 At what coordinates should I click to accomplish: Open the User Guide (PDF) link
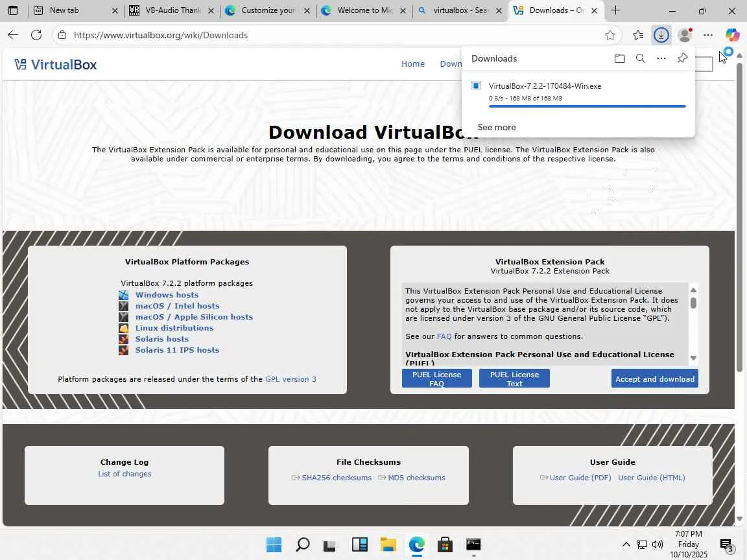pyautogui.click(x=580, y=478)
